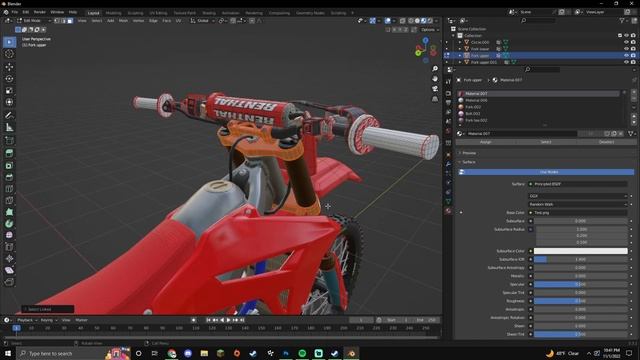The width and height of the screenshot is (640, 360).
Task: Open Random Walk subsurface method dropdown
Action: point(578,204)
